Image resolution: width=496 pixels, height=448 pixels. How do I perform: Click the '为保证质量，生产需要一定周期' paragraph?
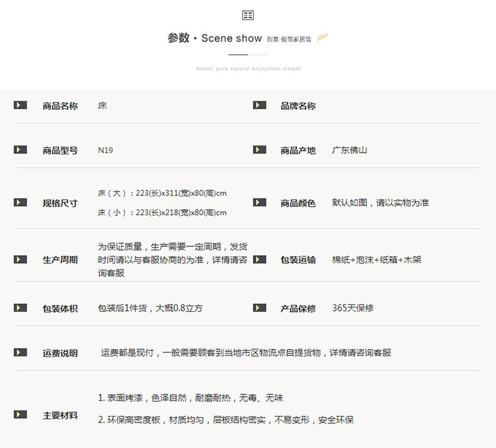[173, 260]
